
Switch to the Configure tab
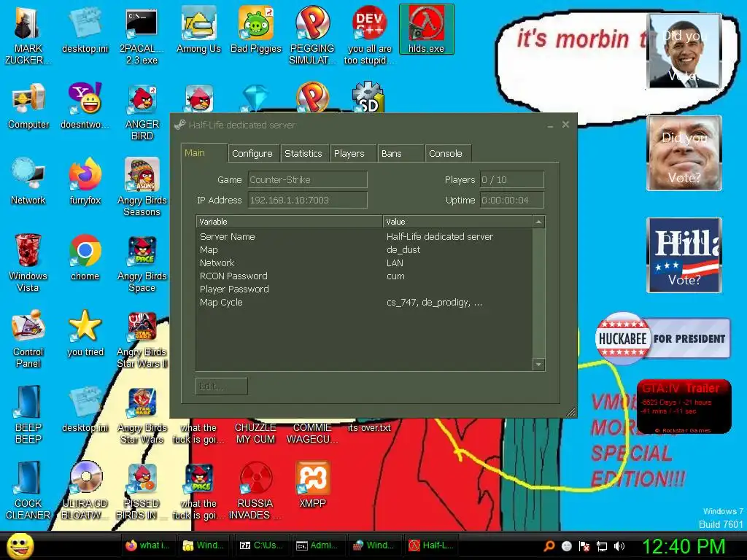252,153
